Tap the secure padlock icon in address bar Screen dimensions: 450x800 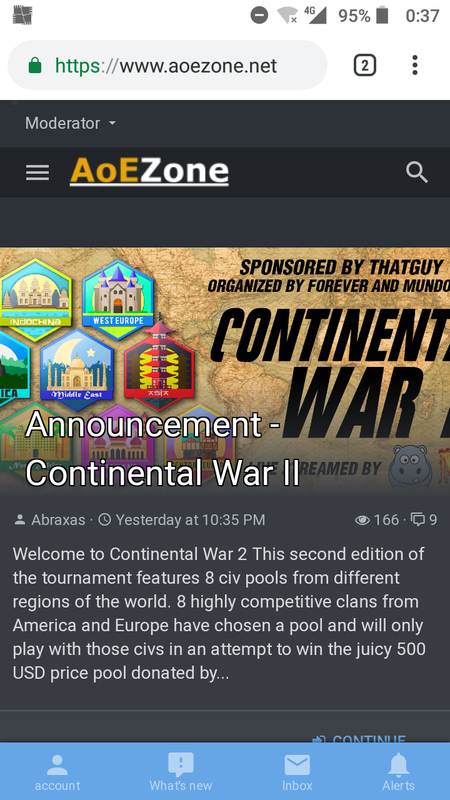35,65
